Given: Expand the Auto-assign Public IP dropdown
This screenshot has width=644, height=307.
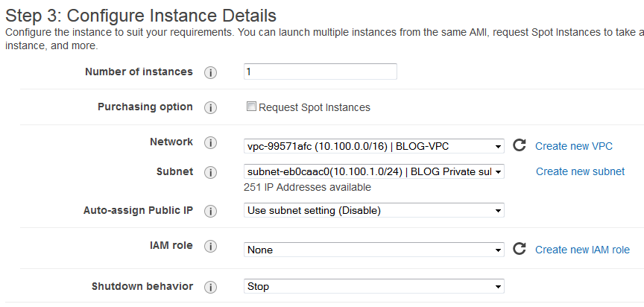Looking at the screenshot, I should click(x=373, y=211).
